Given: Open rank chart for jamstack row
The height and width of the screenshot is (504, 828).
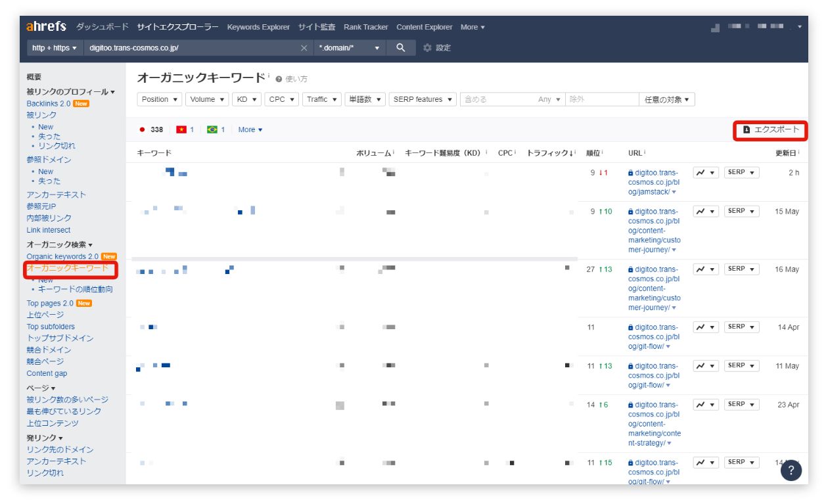Looking at the screenshot, I should 706,173.
